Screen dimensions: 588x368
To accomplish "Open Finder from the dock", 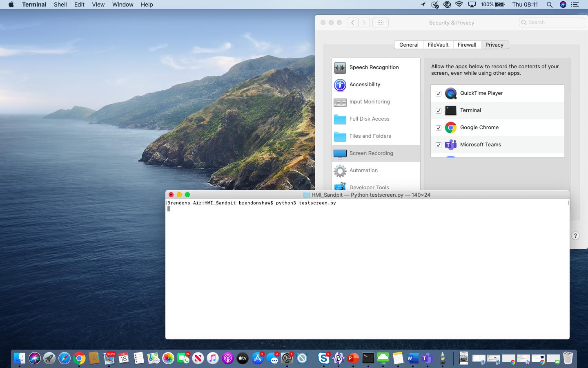I will click(x=20, y=359).
